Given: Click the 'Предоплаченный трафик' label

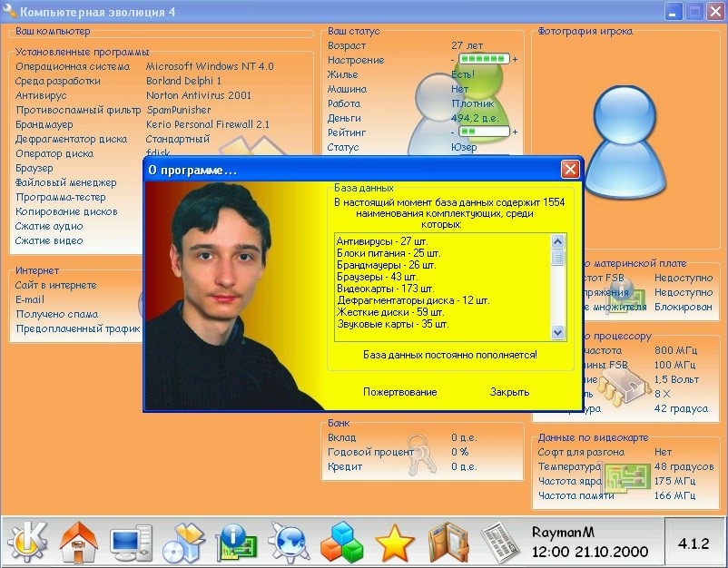Looking at the screenshot, I should click(77, 329).
